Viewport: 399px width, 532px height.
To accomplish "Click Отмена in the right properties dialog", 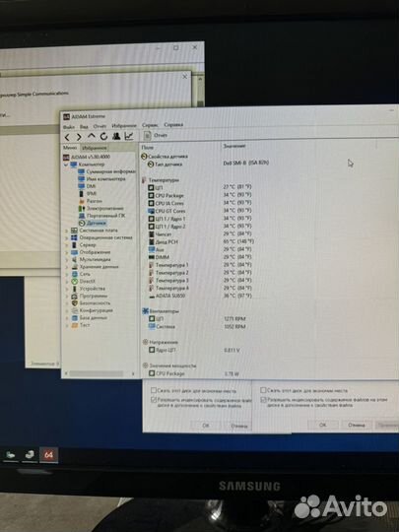I will 356,425.
